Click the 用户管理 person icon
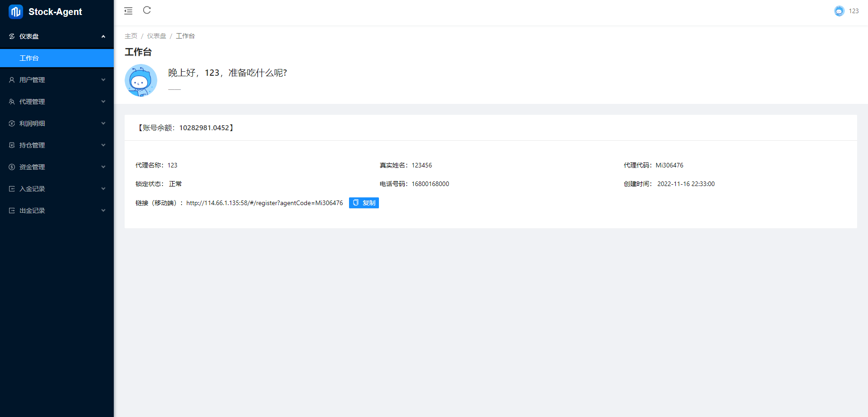Viewport: 868px width, 417px height. click(x=12, y=80)
